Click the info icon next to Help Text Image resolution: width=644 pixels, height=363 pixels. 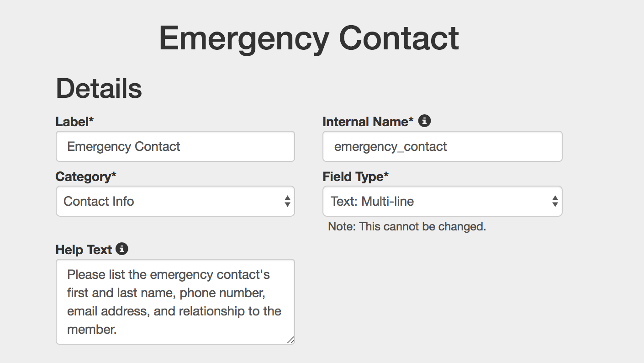coord(122,249)
